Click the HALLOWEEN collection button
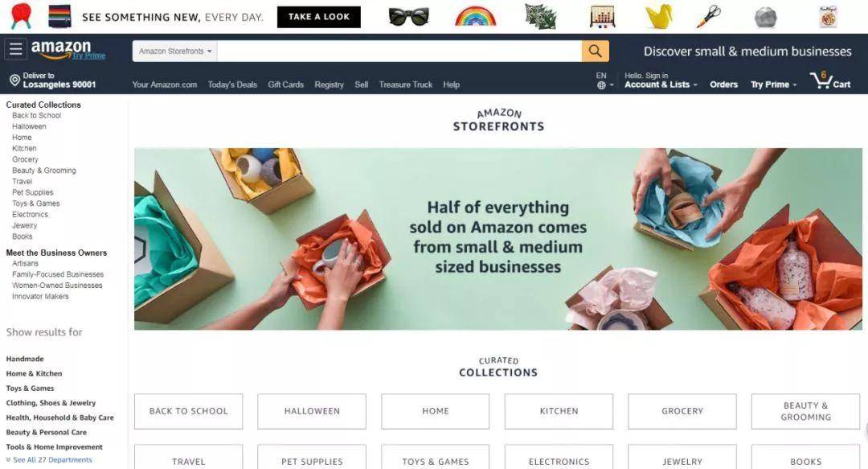 312,411
